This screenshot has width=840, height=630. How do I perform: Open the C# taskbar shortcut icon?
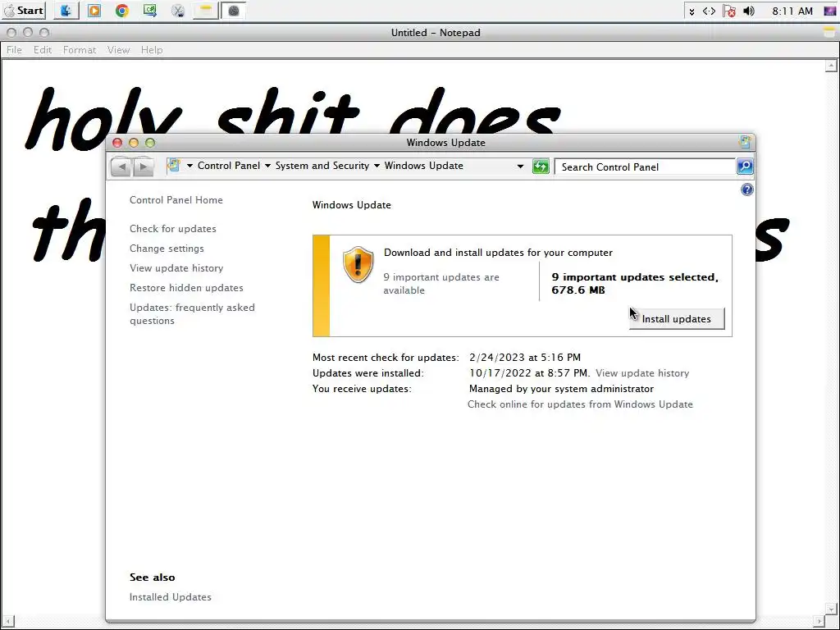pyautogui.click(x=150, y=10)
